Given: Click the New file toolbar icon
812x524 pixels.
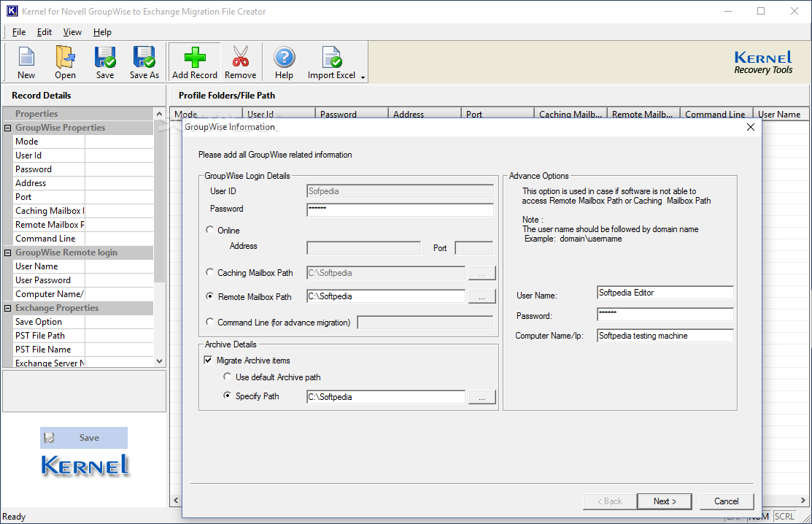Looking at the screenshot, I should [x=26, y=58].
